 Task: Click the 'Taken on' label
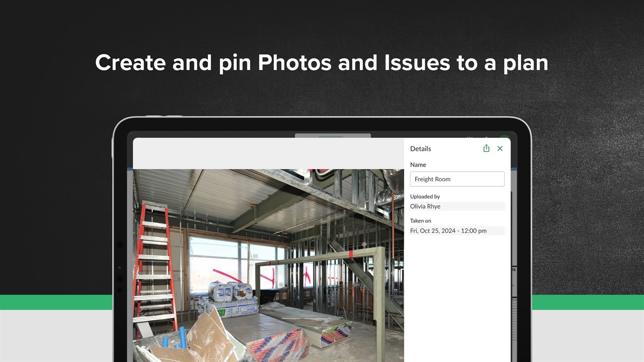tap(421, 221)
